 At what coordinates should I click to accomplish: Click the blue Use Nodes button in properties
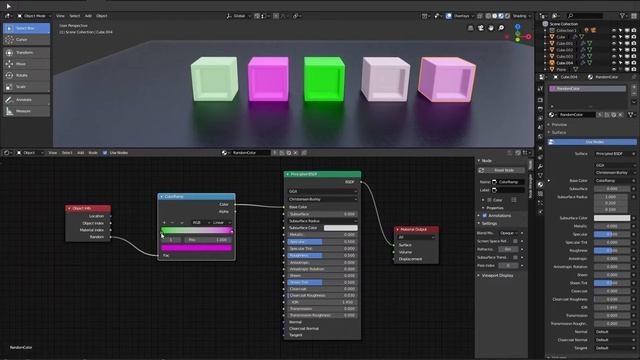(x=592, y=142)
